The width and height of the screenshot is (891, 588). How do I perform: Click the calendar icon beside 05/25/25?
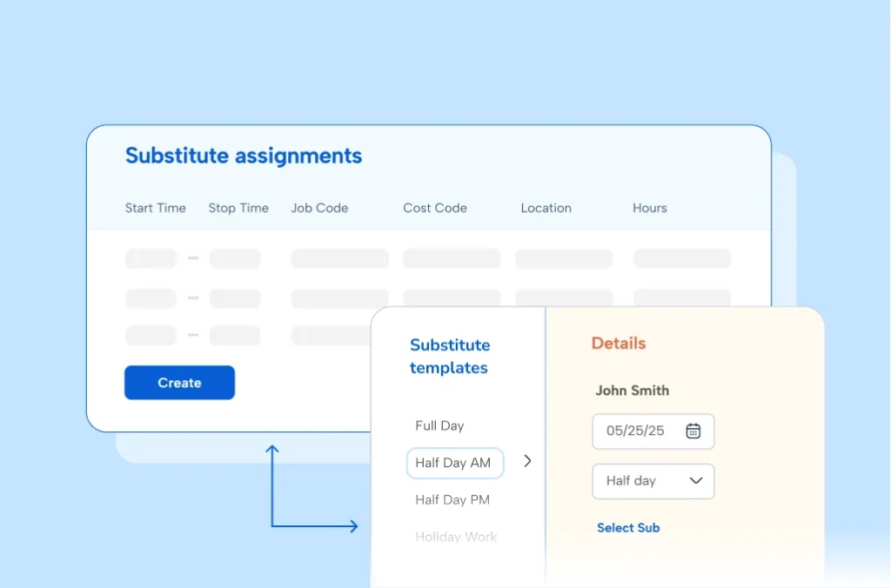[x=694, y=431]
